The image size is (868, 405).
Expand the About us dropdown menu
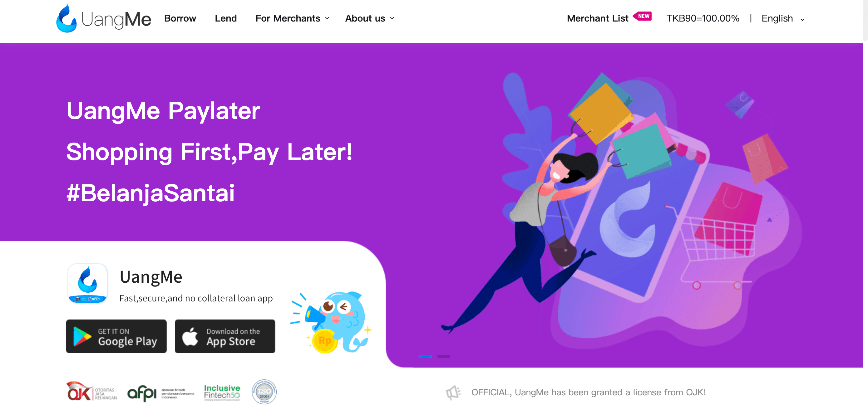pyautogui.click(x=370, y=18)
